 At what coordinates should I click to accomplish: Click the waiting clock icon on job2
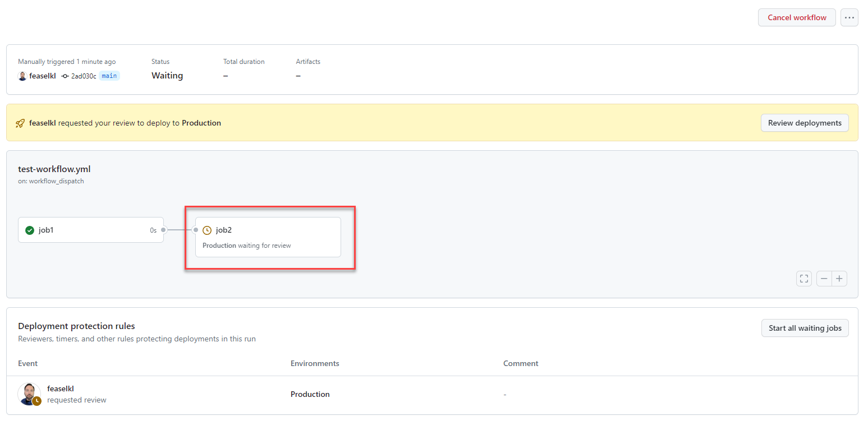[x=207, y=230]
